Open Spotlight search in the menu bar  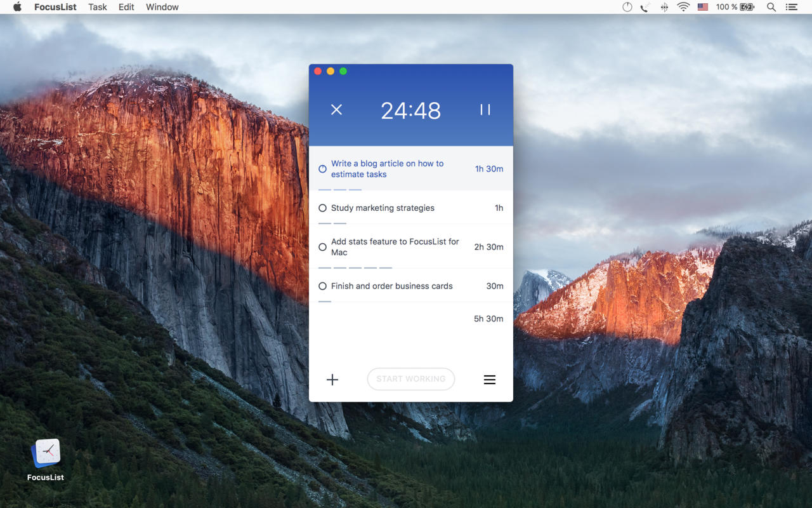pyautogui.click(x=771, y=7)
